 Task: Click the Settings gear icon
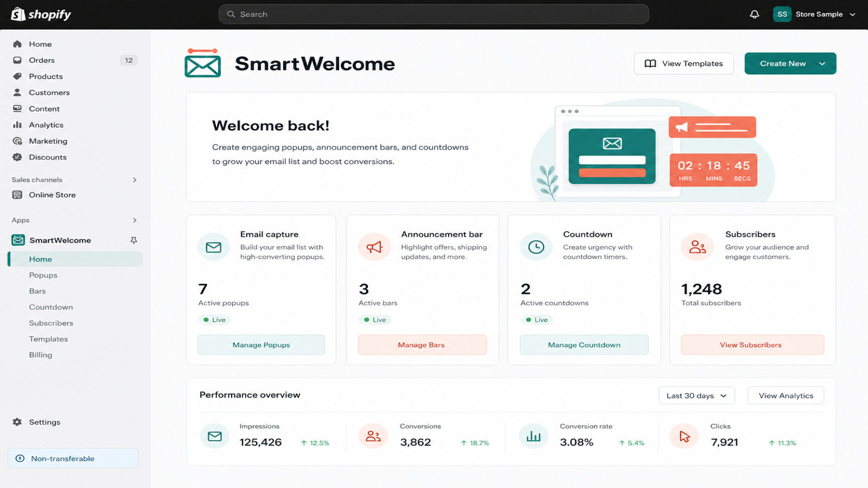tap(17, 422)
